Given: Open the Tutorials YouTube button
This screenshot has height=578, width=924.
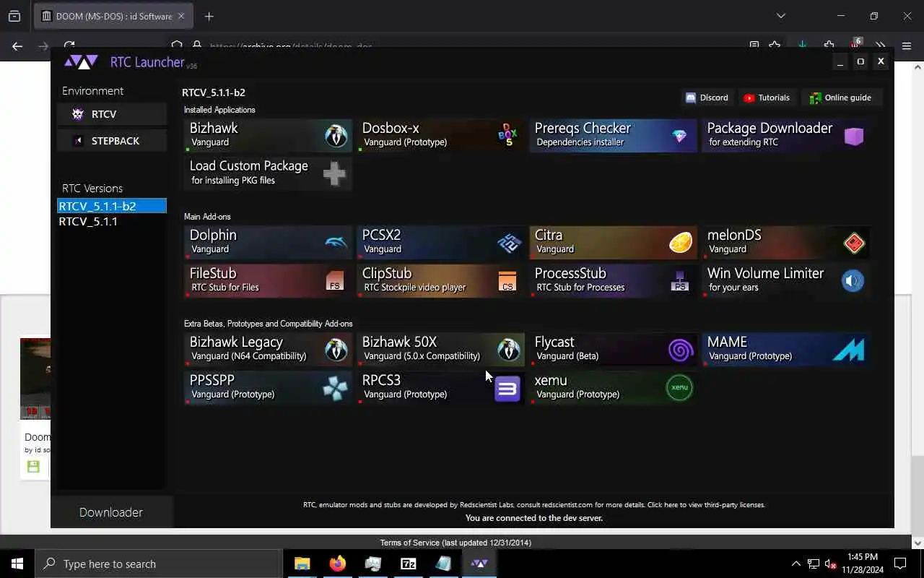Looking at the screenshot, I should pyautogui.click(x=767, y=98).
